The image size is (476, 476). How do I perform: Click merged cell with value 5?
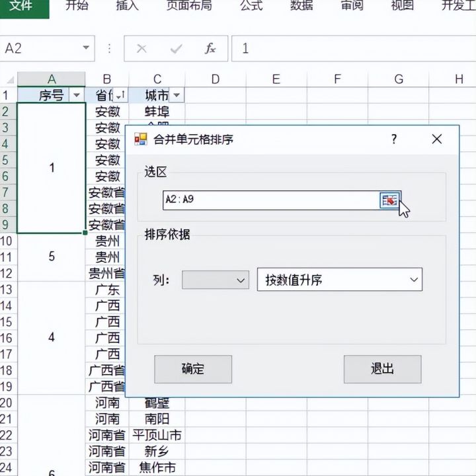[x=52, y=257]
